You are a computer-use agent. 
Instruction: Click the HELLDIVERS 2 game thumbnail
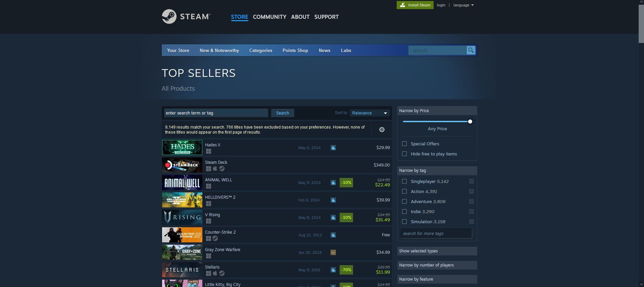182,200
